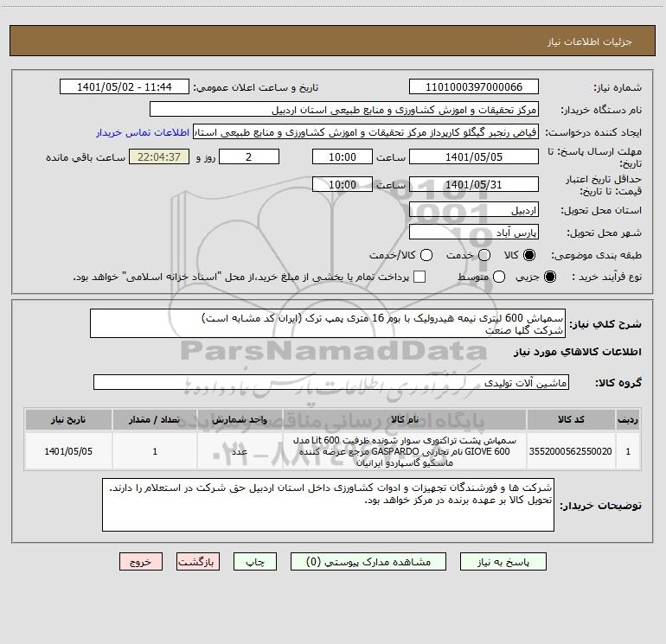666x644 pixels.
Task: Click the توضیحات خریدار notes text area
Action: point(328,504)
